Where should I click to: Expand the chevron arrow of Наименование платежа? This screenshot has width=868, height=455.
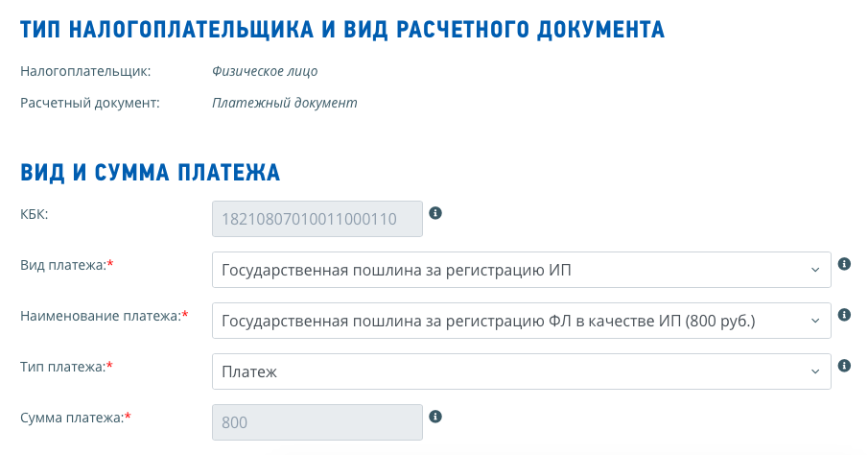[x=815, y=321]
